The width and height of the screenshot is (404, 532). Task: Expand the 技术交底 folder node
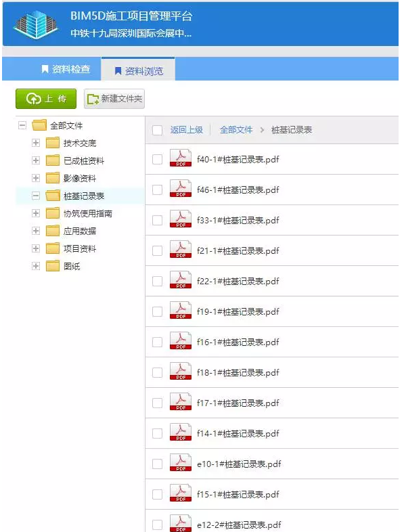[x=36, y=143]
